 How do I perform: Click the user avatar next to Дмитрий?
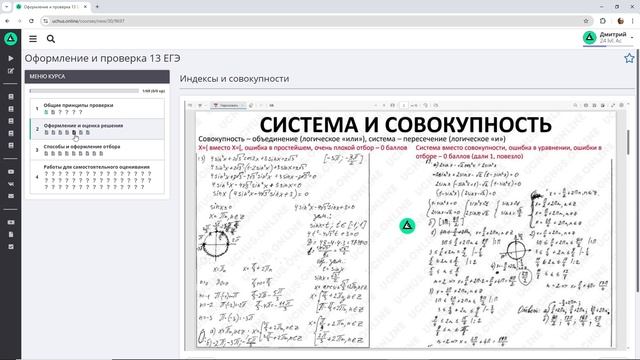pyautogui.click(x=589, y=38)
